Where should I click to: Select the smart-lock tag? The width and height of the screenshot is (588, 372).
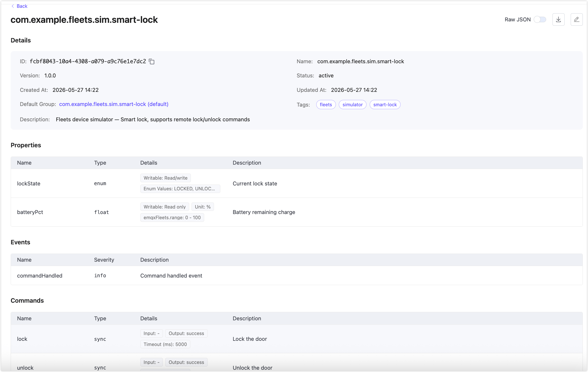[x=385, y=105]
